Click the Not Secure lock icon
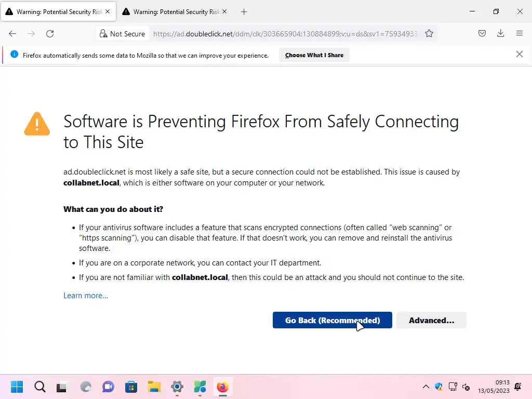 pyautogui.click(x=104, y=34)
